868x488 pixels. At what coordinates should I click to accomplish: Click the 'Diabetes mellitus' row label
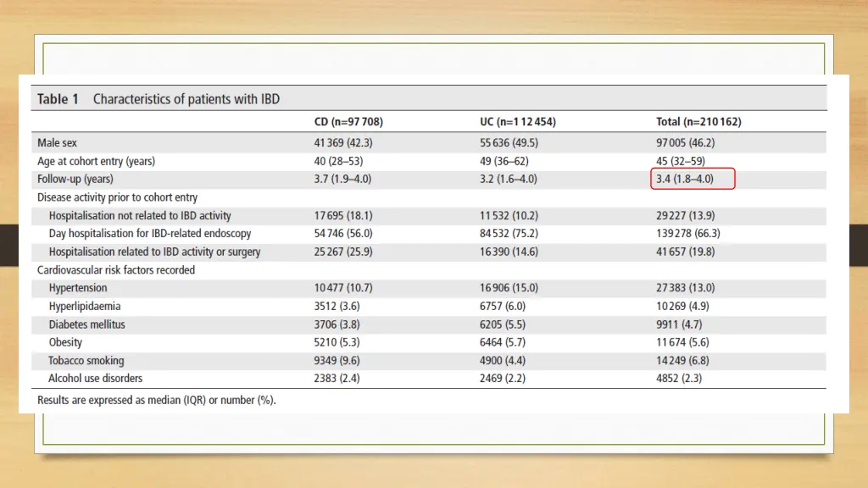(x=87, y=324)
